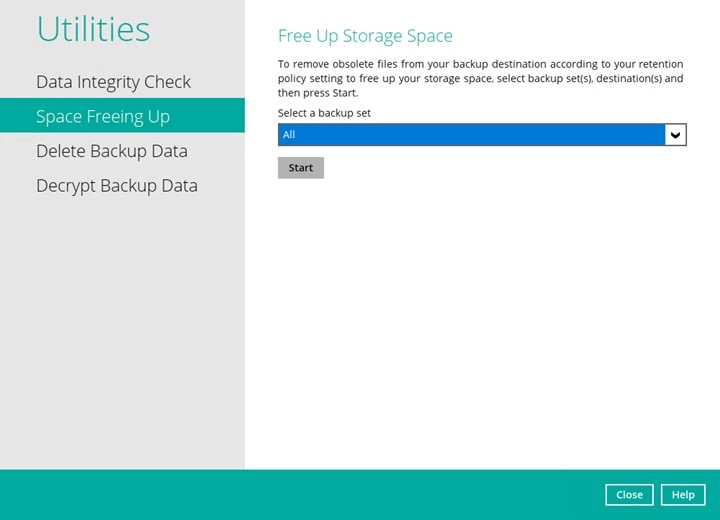Open the 'Select a backup set' combo box
The height and width of the screenshot is (520, 720).
tap(470, 135)
